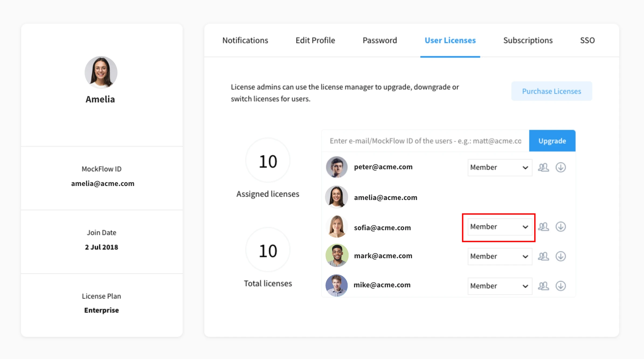Select the User Licenses tab
Image resolution: width=644 pixels, height=359 pixels.
[x=450, y=40]
